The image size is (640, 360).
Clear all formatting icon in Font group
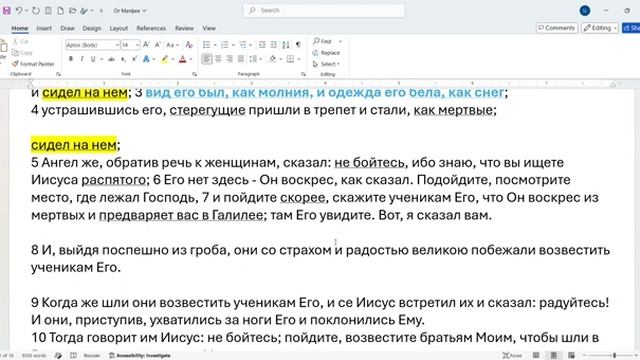click(189, 44)
